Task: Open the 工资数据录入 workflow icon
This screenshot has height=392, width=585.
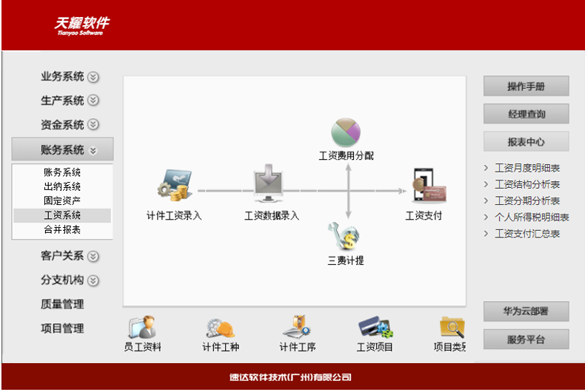Action: coord(268,183)
